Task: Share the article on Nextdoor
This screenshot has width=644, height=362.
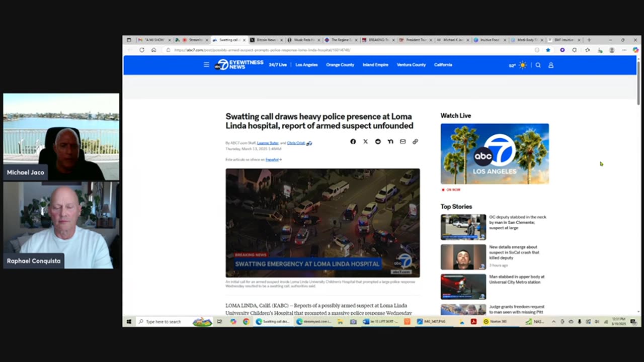Action: tap(390, 142)
